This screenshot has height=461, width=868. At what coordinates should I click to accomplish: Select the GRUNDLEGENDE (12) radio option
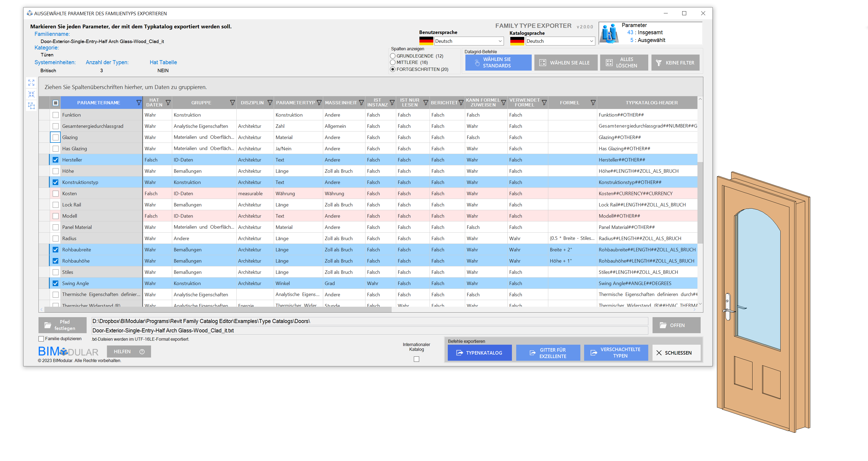(392, 56)
